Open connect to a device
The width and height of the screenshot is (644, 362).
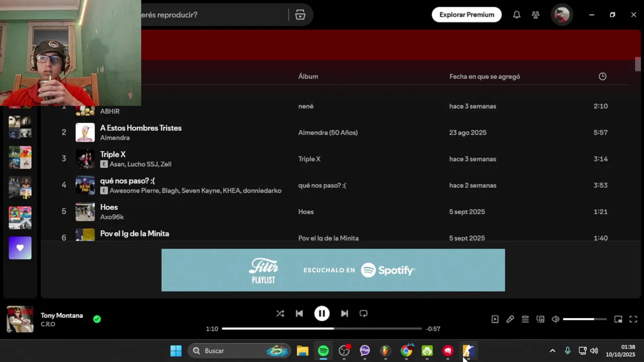pyautogui.click(x=540, y=319)
